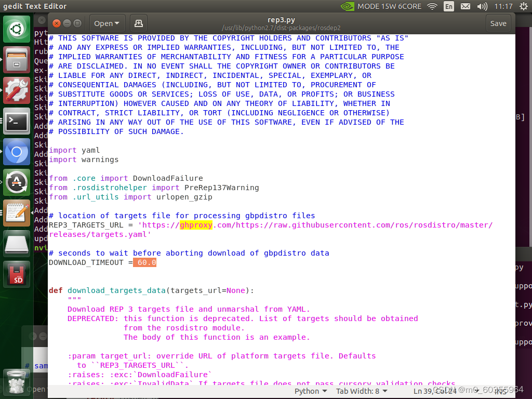Viewport: 532px width, 399px height.
Task: Select the gedit notepad icon in dock
Action: tap(16, 212)
